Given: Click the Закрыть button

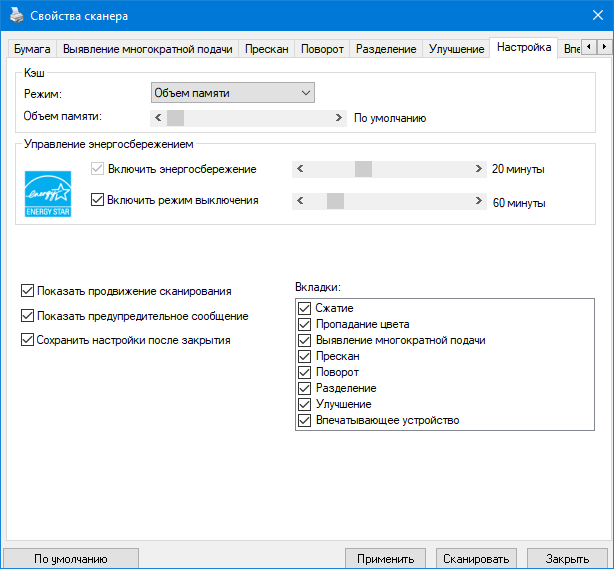Looking at the screenshot, I should pyautogui.click(x=567, y=559).
